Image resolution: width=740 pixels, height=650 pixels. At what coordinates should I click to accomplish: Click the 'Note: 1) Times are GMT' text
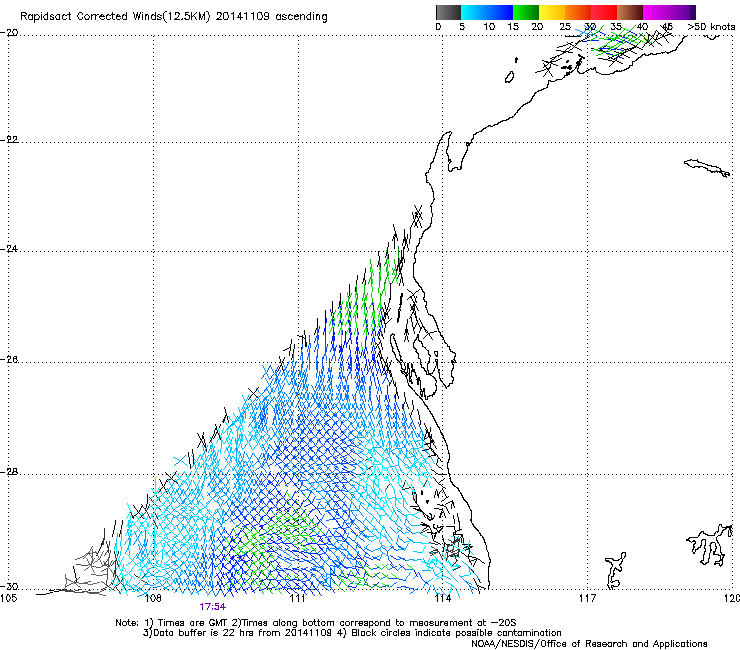pyautogui.click(x=172, y=623)
